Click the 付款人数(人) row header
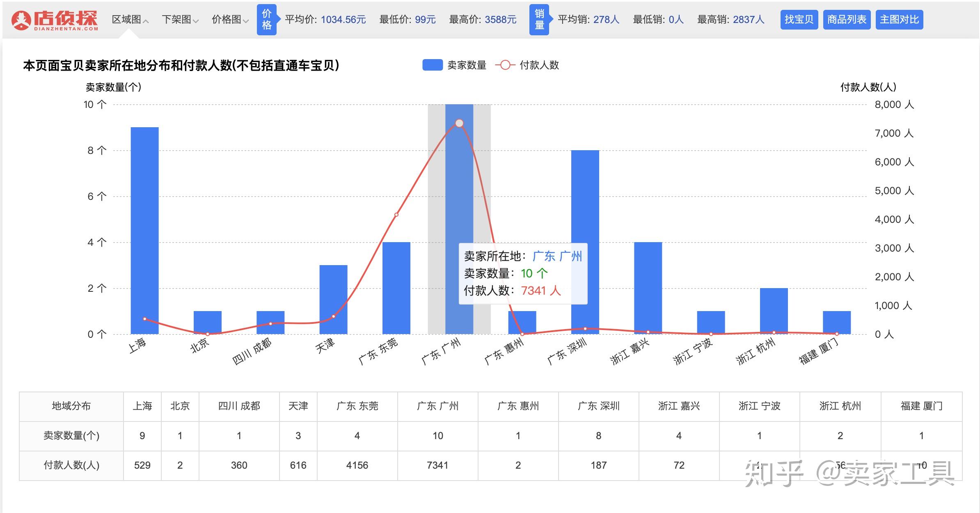This screenshot has width=980, height=513. click(71, 465)
